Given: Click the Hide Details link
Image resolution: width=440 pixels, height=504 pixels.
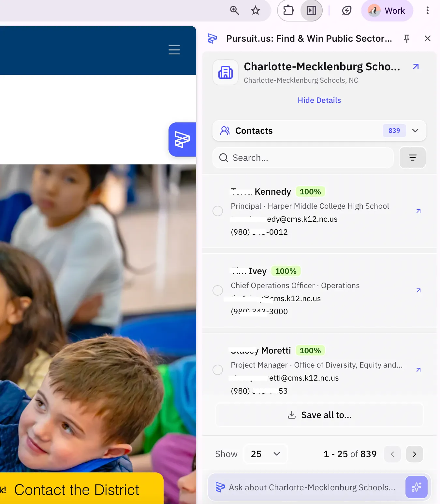Looking at the screenshot, I should tap(319, 100).
